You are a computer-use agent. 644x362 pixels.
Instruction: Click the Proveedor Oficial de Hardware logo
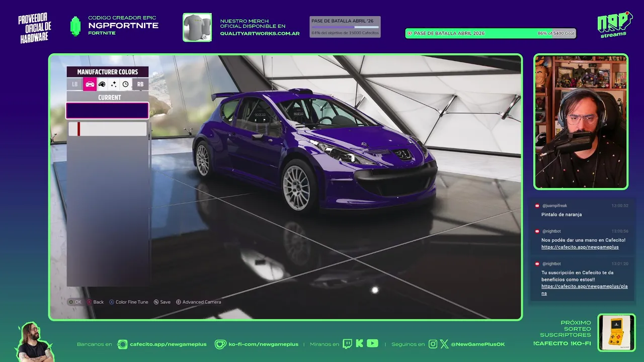tap(35, 28)
